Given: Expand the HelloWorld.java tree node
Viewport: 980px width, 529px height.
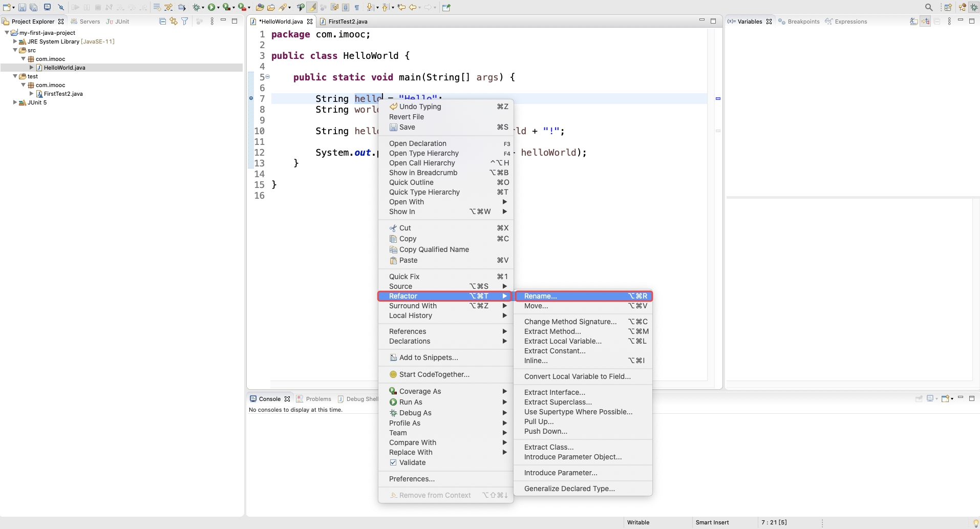Looking at the screenshot, I should [x=31, y=68].
